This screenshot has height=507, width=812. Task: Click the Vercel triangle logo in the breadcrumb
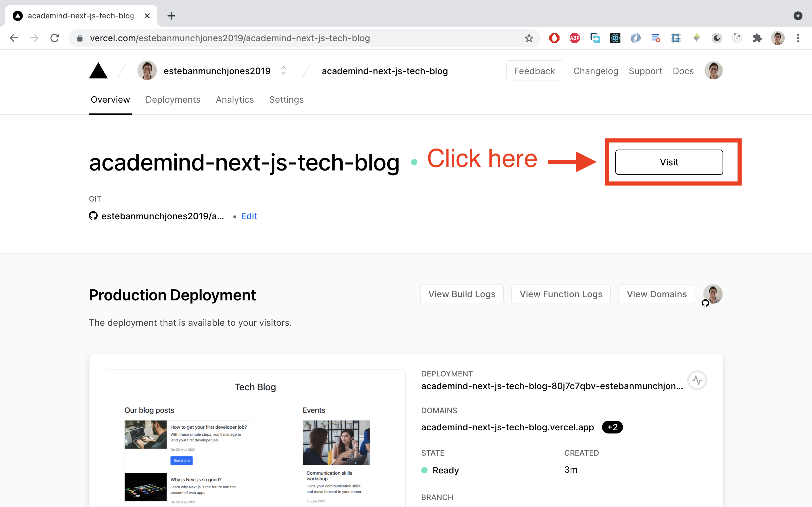pos(98,70)
